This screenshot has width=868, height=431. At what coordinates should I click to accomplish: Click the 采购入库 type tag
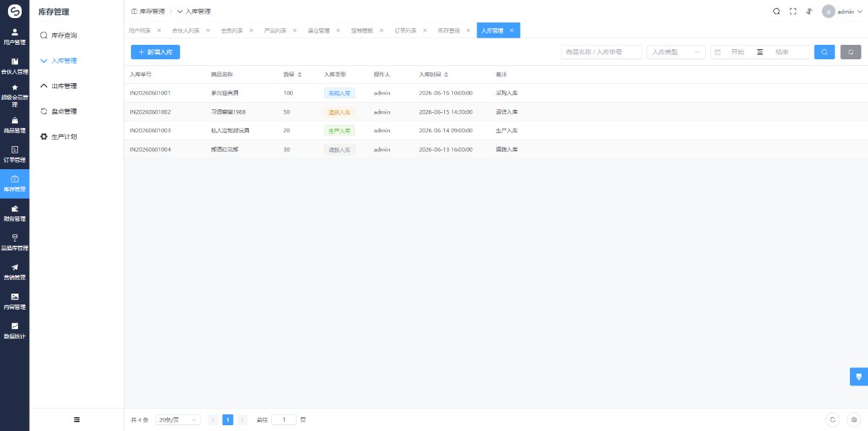point(339,93)
